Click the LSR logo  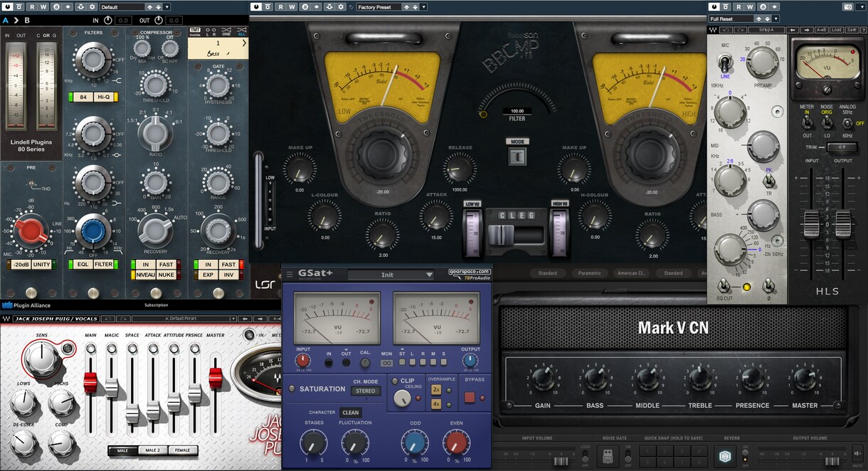265,285
